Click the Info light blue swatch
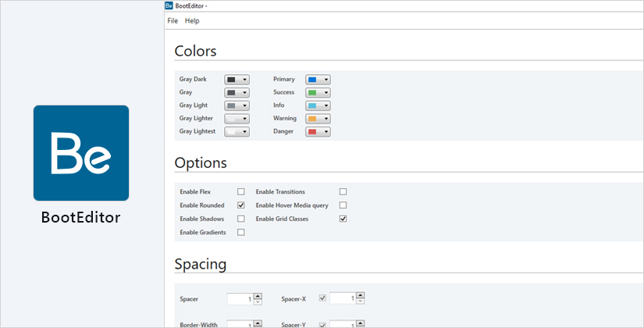The height and width of the screenshot is (328, 644). (x=312, y=105)
